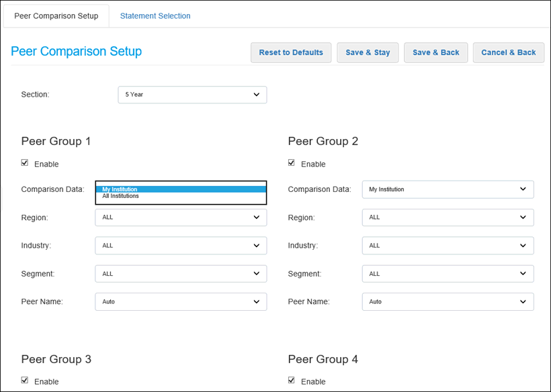Uncheck Enable for Peer Group 2
The height and width of the screenshot is (392, 551).
[292, 162]
